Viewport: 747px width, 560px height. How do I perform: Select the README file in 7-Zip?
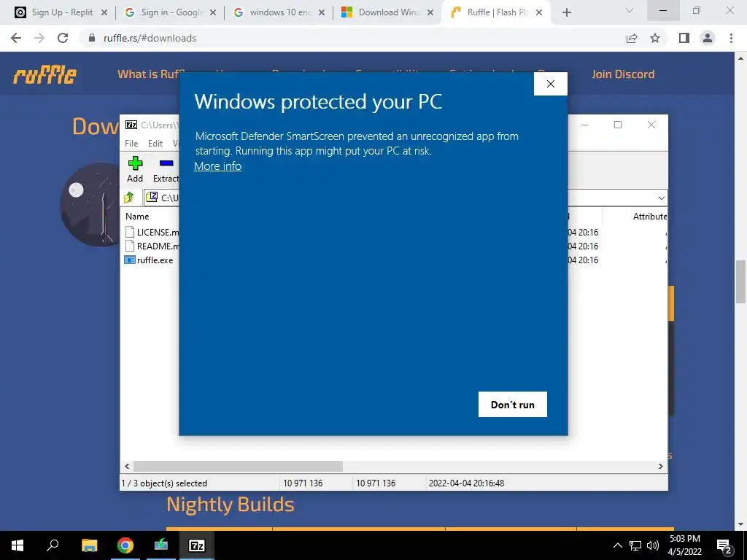click(x=152, y=246)
